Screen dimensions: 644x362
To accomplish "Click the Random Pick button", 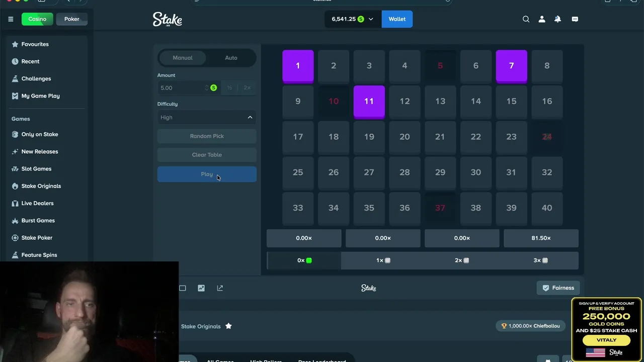I will (x=207, y=136).
